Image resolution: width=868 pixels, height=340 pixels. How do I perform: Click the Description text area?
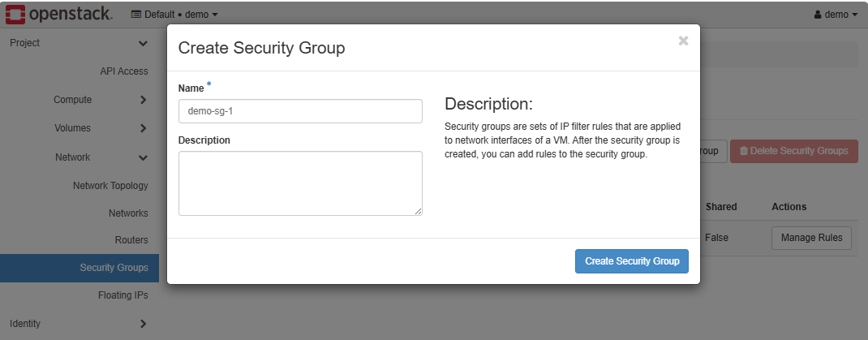pyautogui.click(x=300, y=183)
